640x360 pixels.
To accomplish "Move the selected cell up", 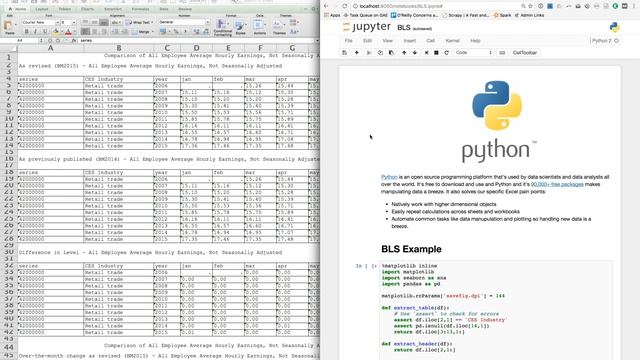I will coord(404,53).
